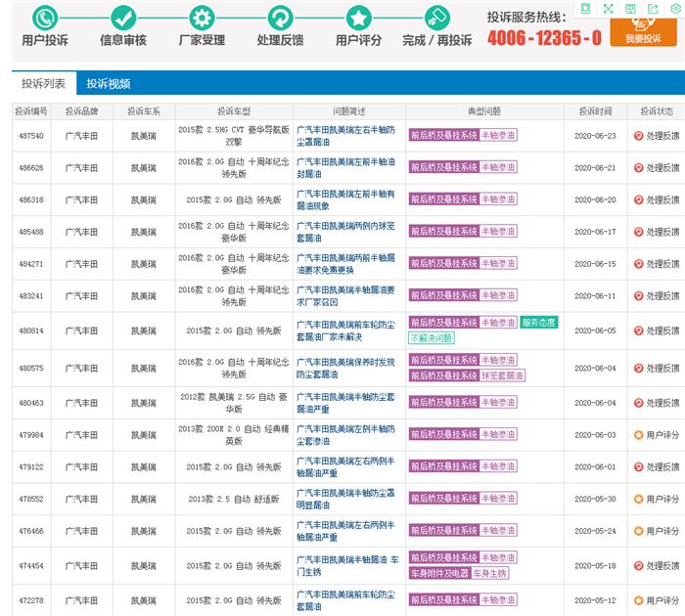Viewport: 685px width, 616px height.
Task: Click the share export icon
Action: (x=653, y=8)
